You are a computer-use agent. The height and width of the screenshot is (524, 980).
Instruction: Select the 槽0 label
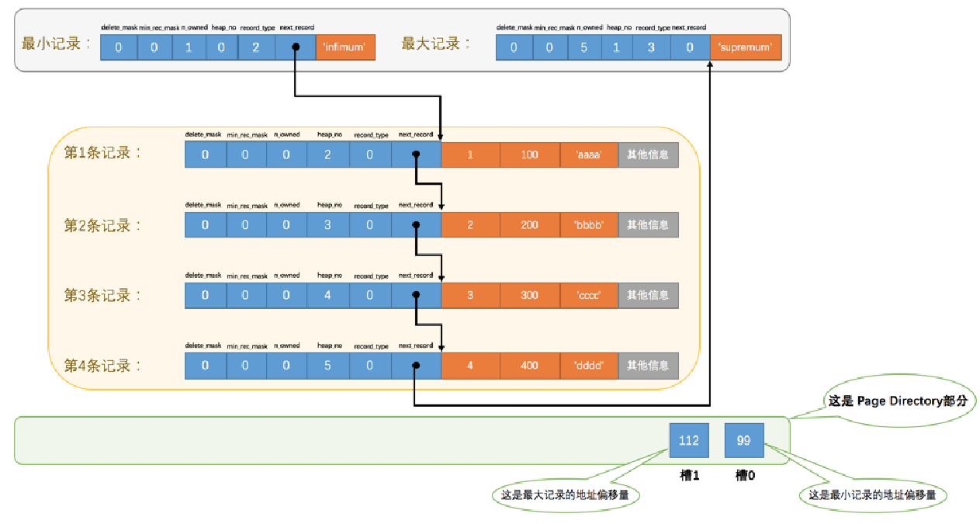[745, 475]
